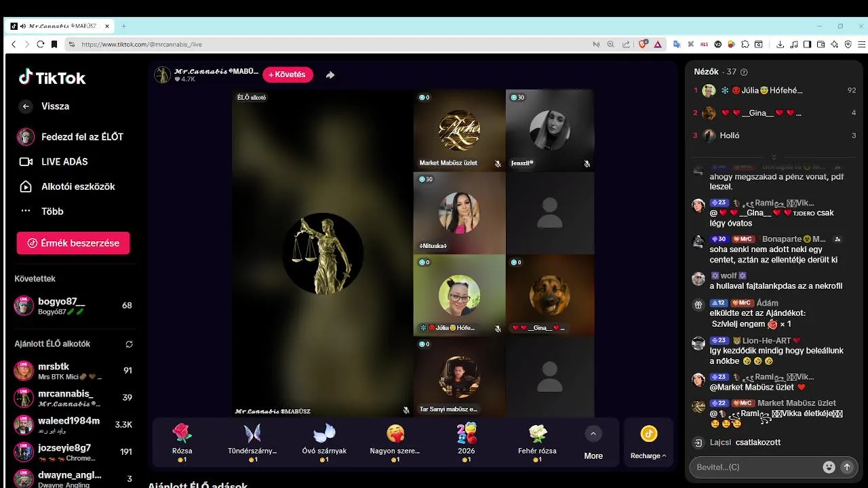Viewport: 868px width, 488px height.
Task: Open new browser tab with plus
Action: point(124,26)
